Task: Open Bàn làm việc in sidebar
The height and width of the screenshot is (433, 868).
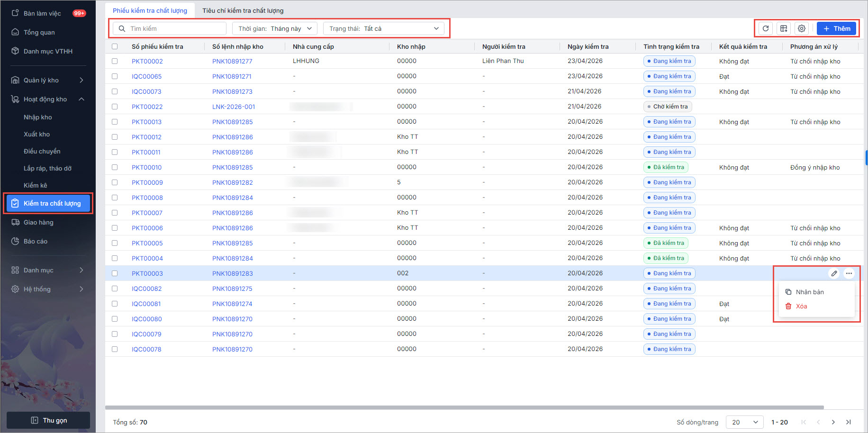Action: [x=42, y=13]
